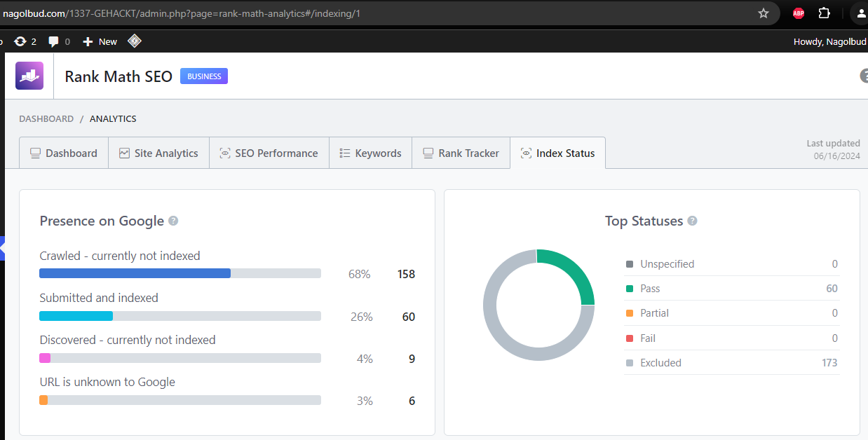Open the AdBlock Plus extension icon
Viewport: 868px width, 440px height.
(798, 13)
